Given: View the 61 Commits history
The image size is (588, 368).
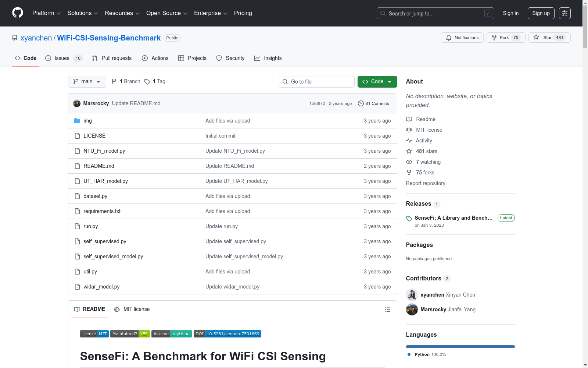Looking at the screenshot, I should coord(373,103).
